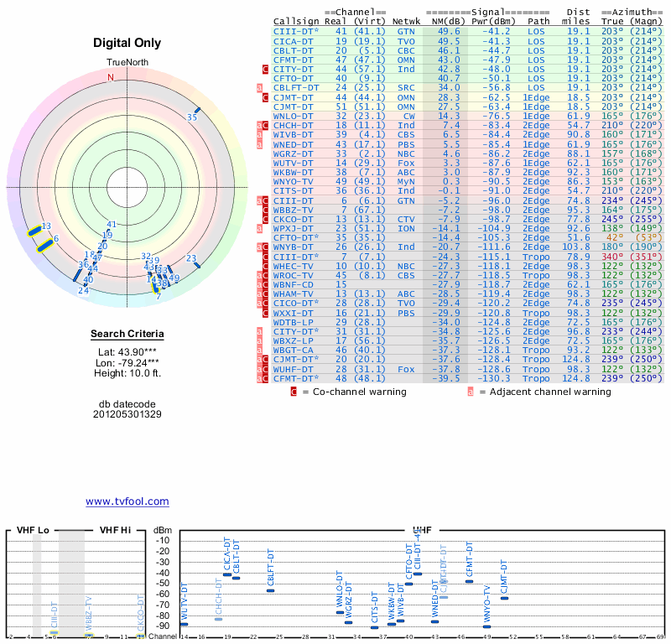This screenshot has width=671, height=644.
Task: Click the co-channel warning icon beside CITY-DT channel 44
Action: click(x=266, y=69)
